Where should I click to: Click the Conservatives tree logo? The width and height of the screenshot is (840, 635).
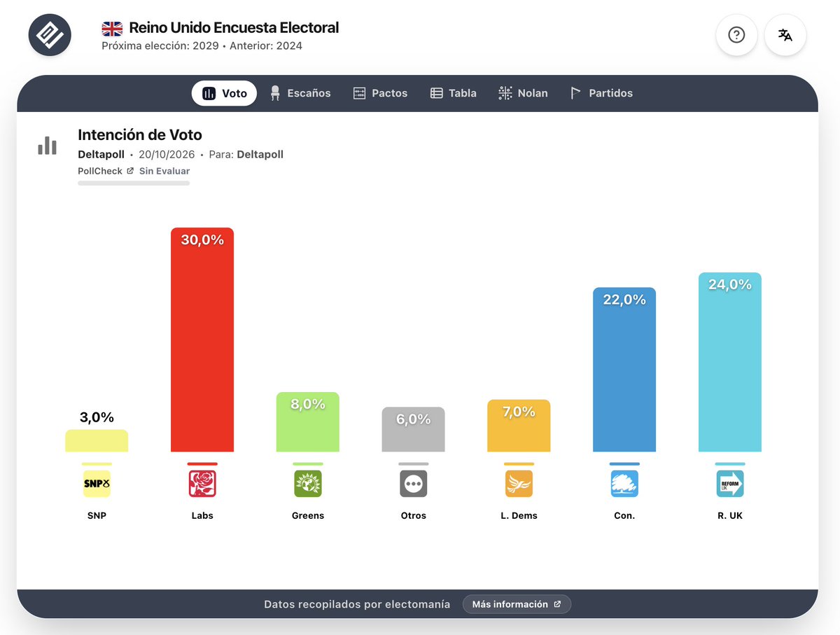[x=624, y=484]
